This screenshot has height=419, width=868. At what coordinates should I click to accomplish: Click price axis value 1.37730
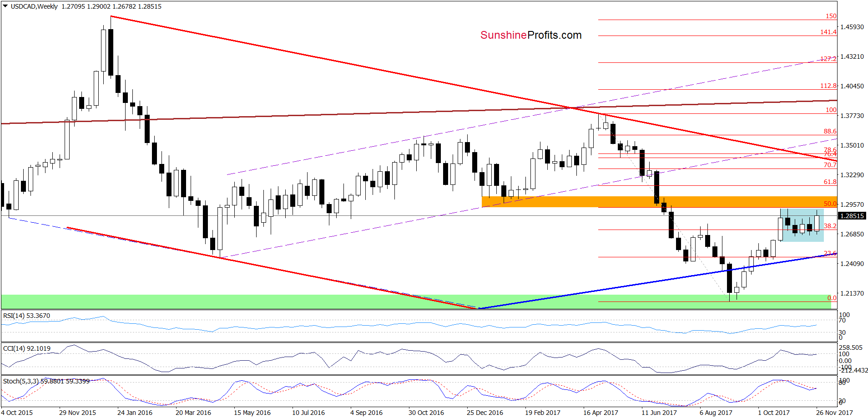coord(852,116)
